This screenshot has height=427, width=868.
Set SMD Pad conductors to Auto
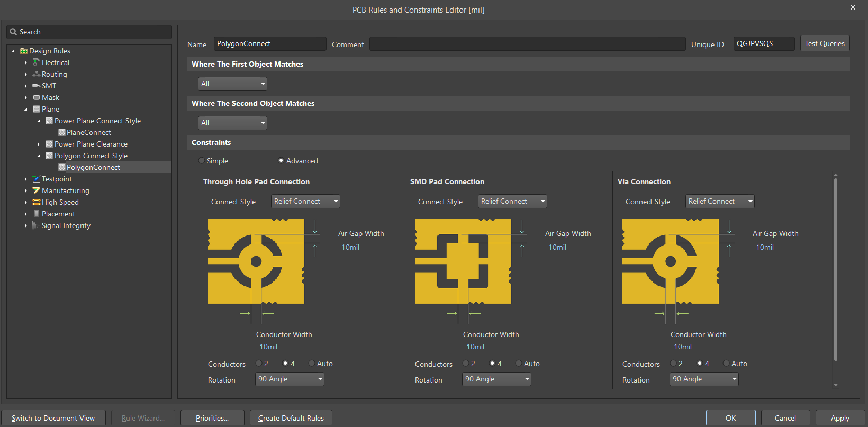[519, 363]
